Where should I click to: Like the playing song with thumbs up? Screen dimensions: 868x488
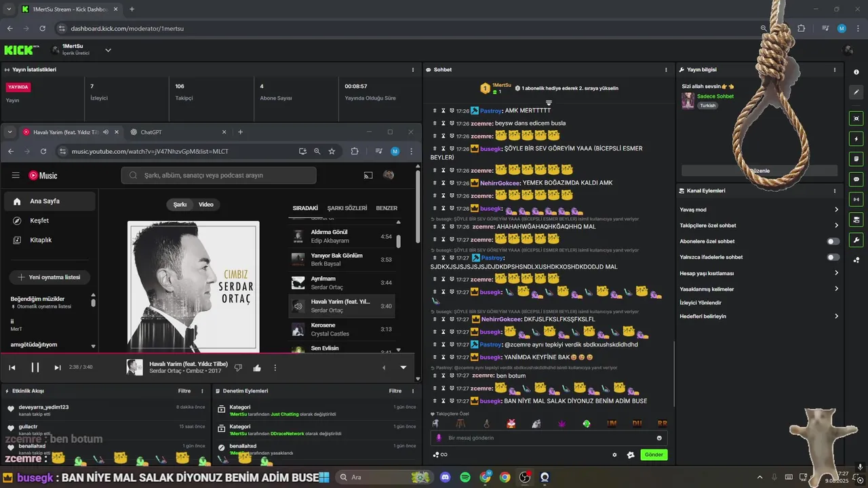257,367
